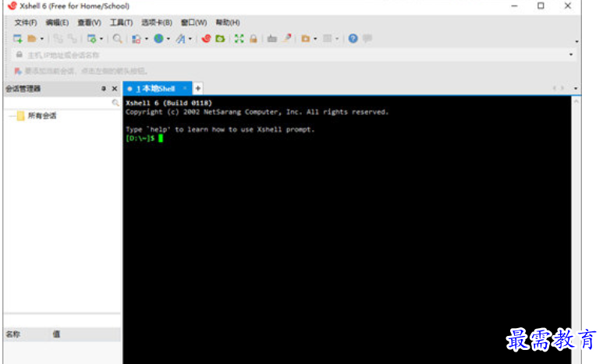
Task: Click the terminal scrollbar up arrow
Action: pyautogui.click(x=576, y=101)
